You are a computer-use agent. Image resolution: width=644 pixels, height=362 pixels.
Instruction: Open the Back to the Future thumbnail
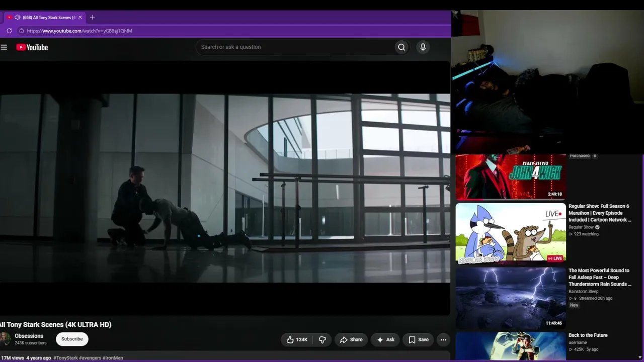(511, 346)
